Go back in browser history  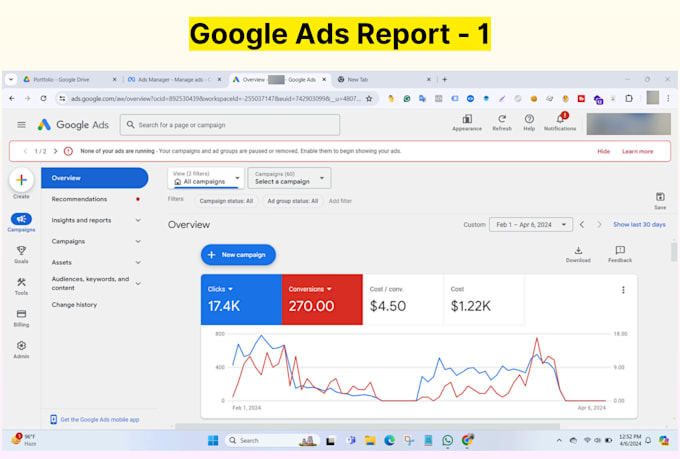point(12,98)
